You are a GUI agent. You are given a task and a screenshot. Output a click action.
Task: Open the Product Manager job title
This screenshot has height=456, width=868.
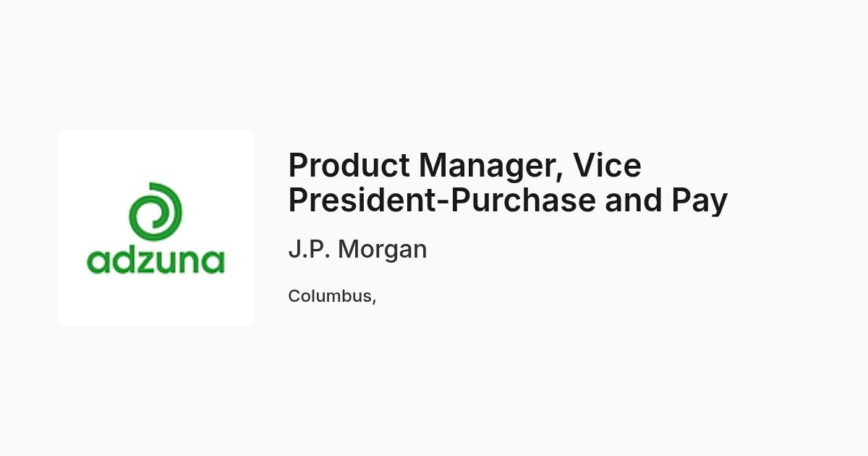coord(508,182)
